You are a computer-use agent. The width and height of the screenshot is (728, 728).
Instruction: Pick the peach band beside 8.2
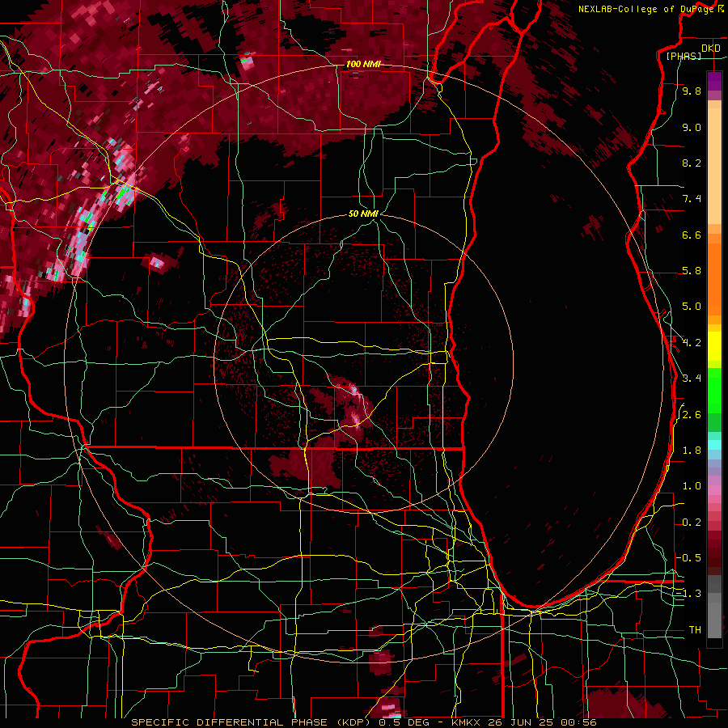click(x=714, y=166)
